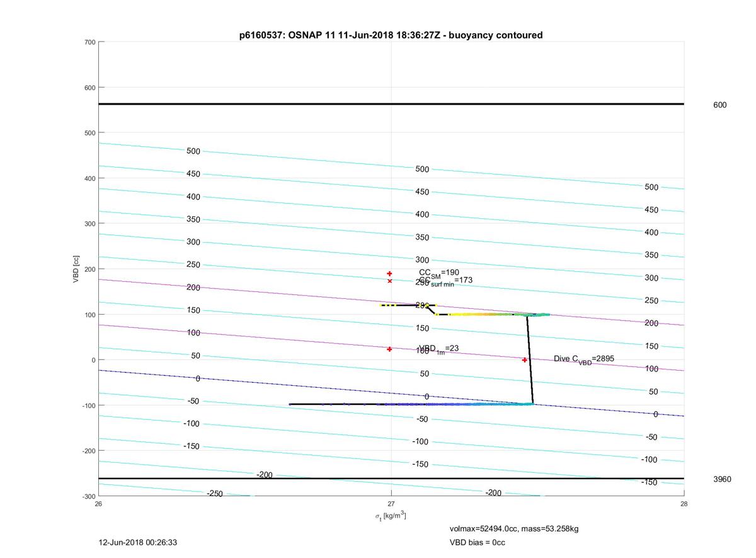Click the thick black horizontal line labeled 3960
This screenshot has height=558, width=756.
coord(391,479)
